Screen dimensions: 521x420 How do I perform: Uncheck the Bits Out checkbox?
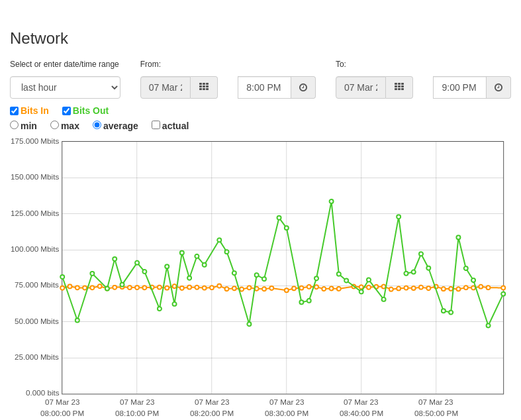tap(66, 111)
